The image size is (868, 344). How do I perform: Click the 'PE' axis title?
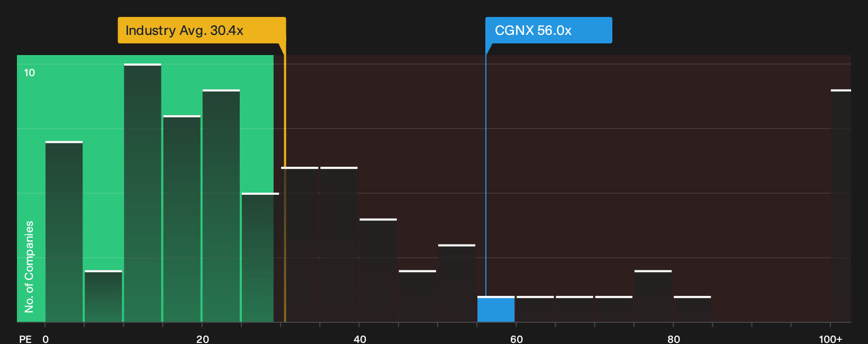pyautogui.click(x=25, y=339)
